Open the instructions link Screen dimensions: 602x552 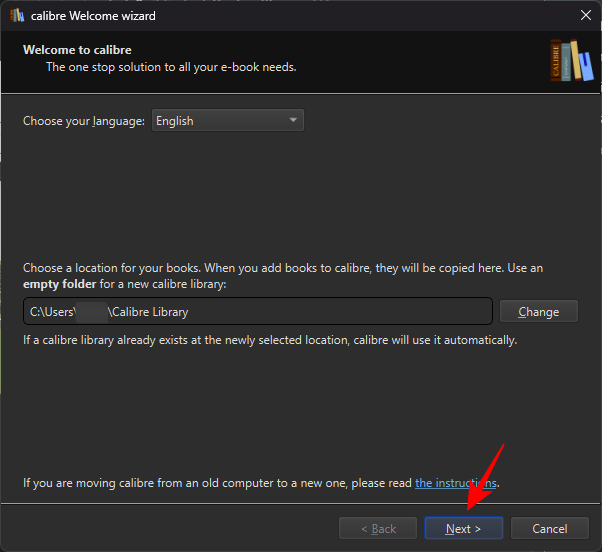point(456,483)
